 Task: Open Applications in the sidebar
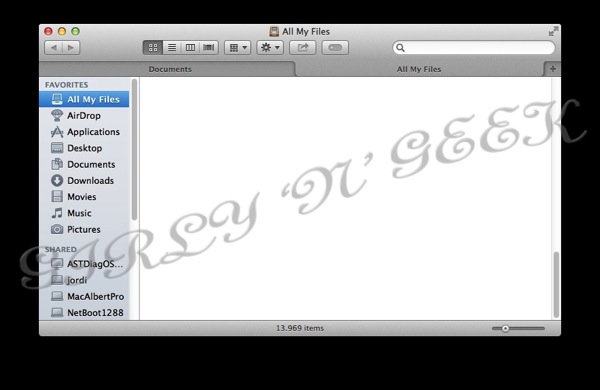tap(84, 132)
